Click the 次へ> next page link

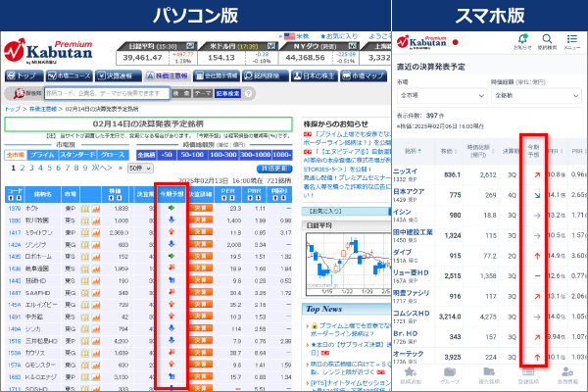(102, 168)
